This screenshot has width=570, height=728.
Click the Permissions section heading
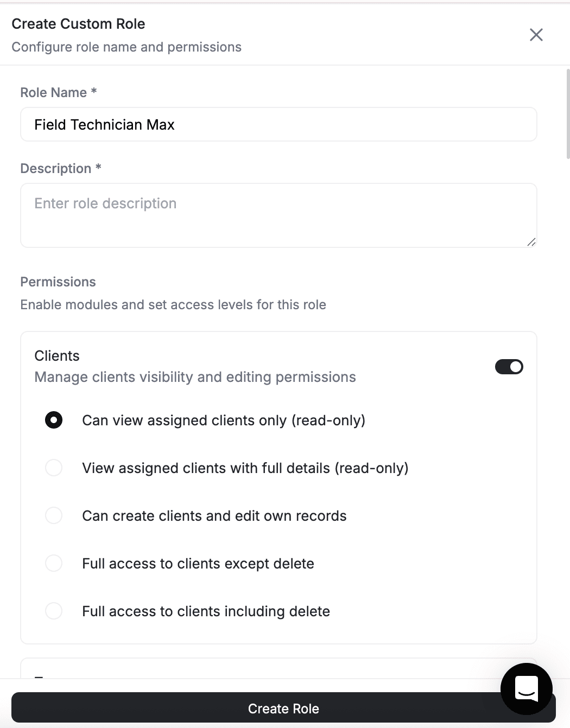[58, 282]
